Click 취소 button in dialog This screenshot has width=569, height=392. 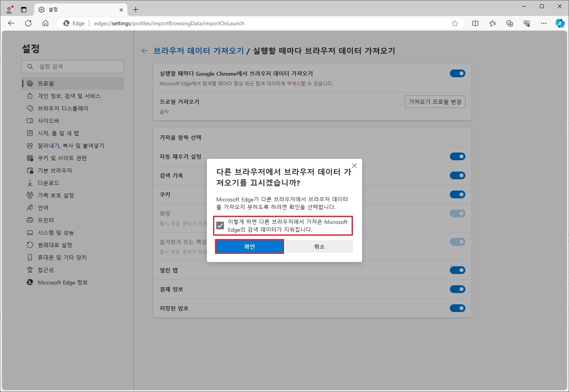[x=319, y=246]
